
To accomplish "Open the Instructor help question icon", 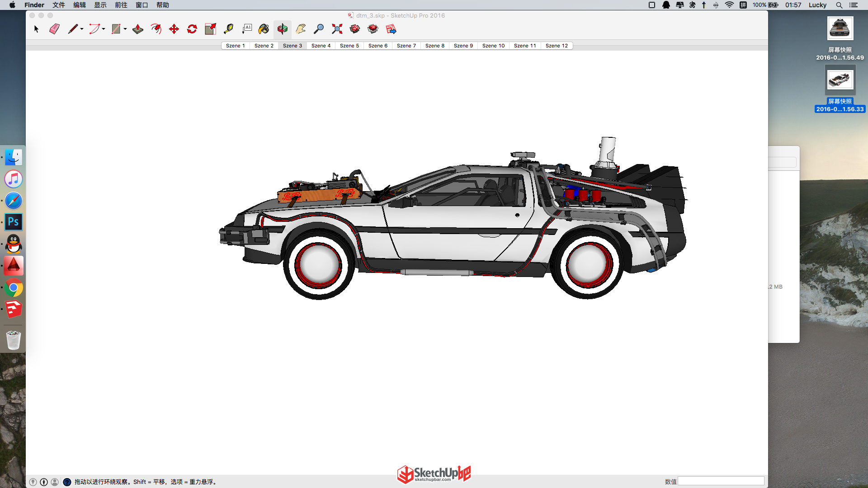I will [x=67, y=482].
